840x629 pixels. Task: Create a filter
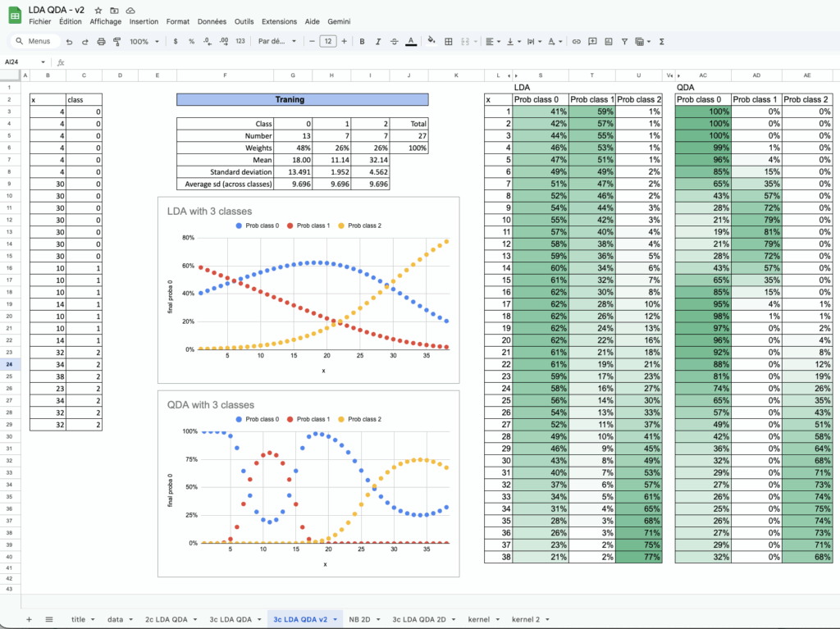point(624,41)
